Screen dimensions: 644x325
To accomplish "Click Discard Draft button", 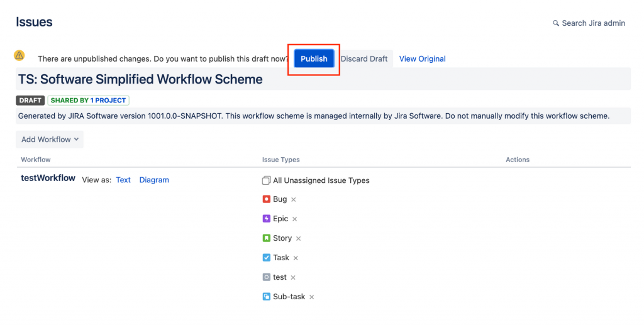I will (364, 58).
